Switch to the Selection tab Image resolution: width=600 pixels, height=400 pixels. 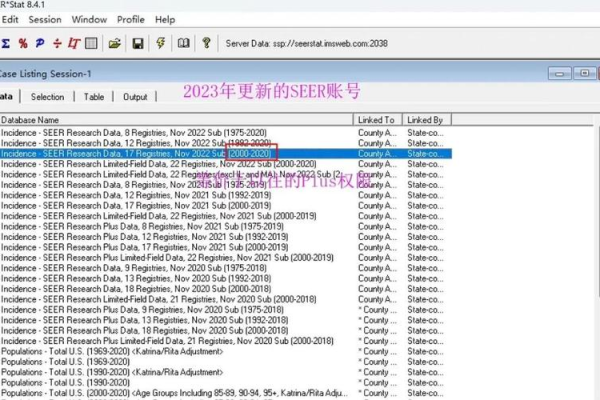47,97
